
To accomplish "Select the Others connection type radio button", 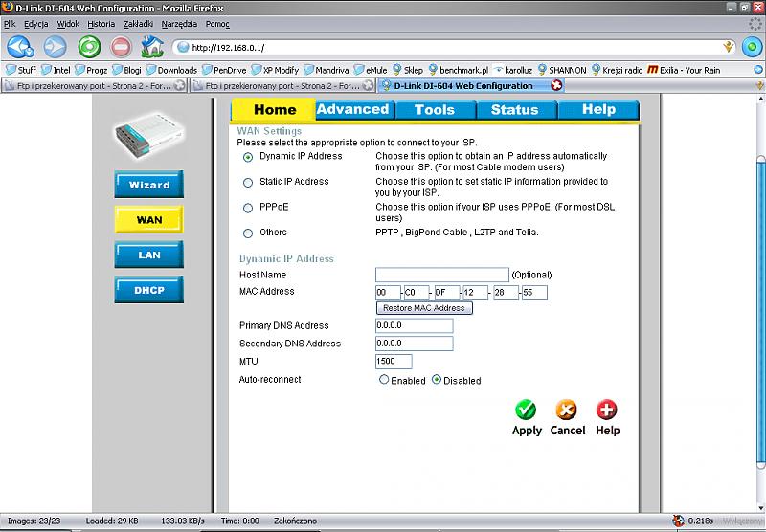I will 248,233.
